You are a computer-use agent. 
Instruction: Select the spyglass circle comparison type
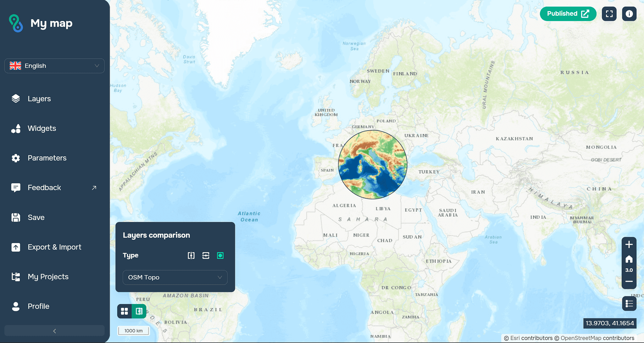(220, 256)
